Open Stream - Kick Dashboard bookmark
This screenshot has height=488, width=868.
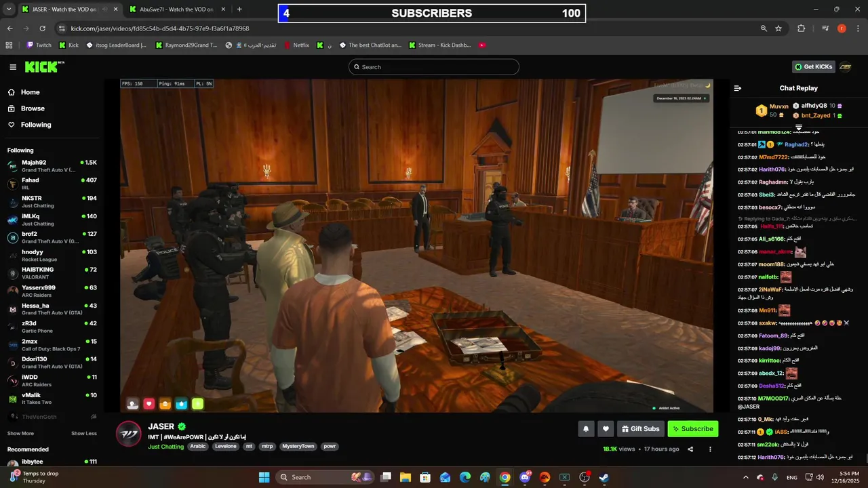click(439, 45)
